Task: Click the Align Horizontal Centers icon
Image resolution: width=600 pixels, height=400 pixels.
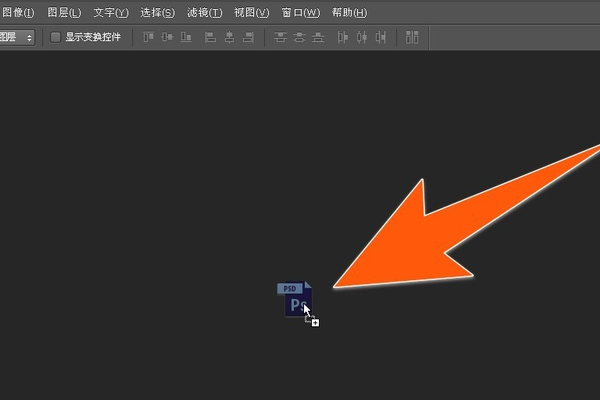Action: pos(229,37)
